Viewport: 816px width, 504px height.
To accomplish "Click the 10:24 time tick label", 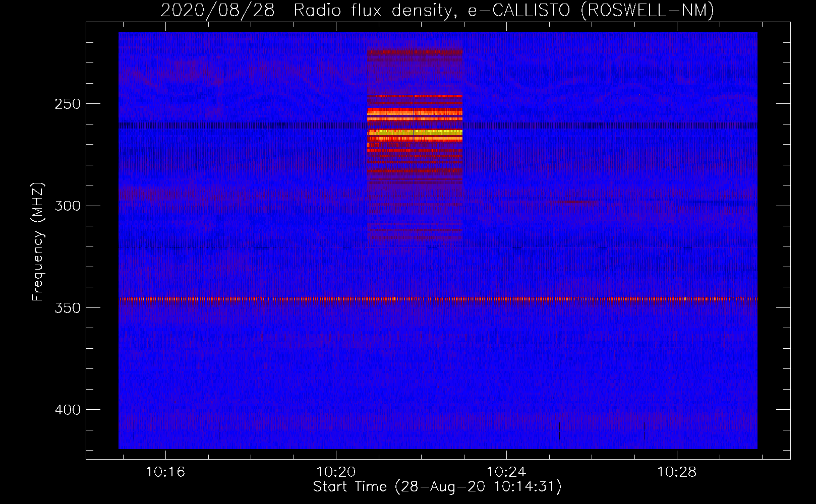I will click(x=506, y=472).
